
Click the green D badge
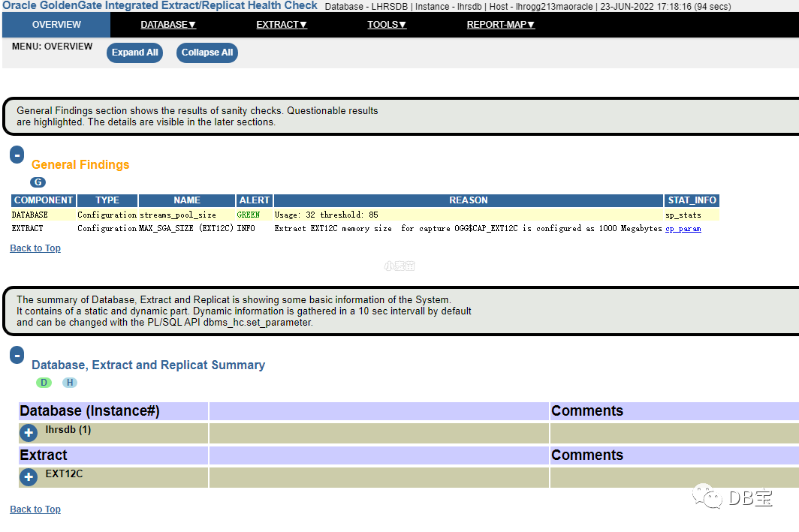[x=44, y=383]
